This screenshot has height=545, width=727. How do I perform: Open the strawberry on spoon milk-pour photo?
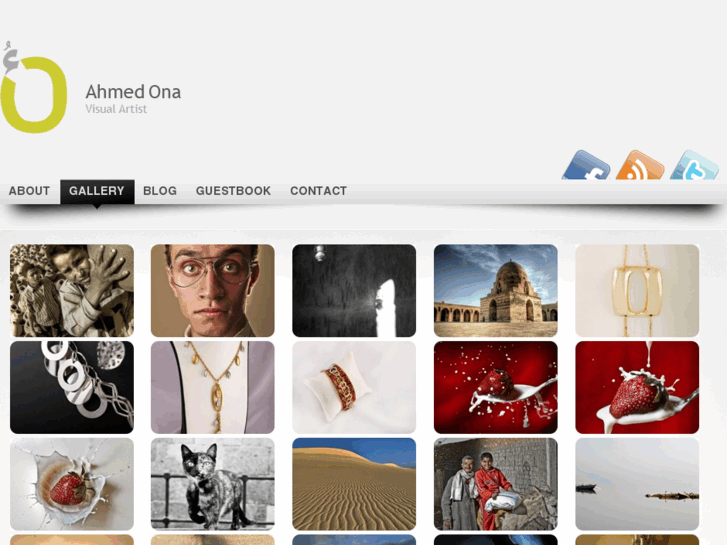[637, 387]
